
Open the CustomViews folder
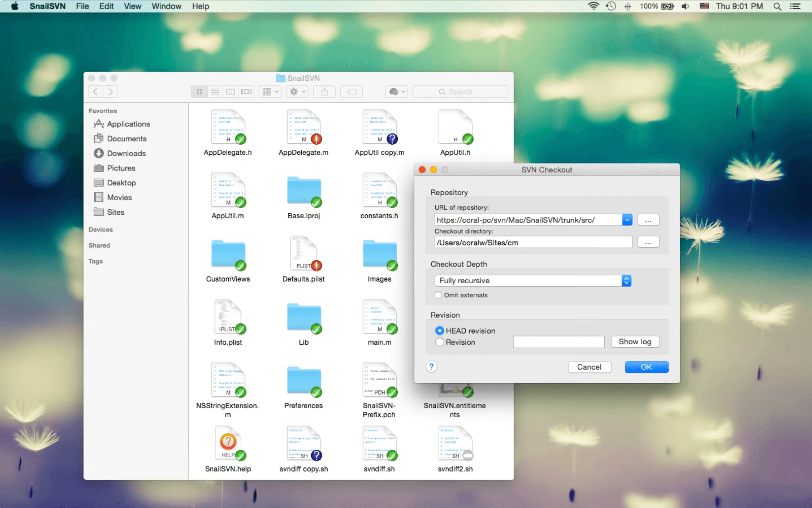[228, 255]
